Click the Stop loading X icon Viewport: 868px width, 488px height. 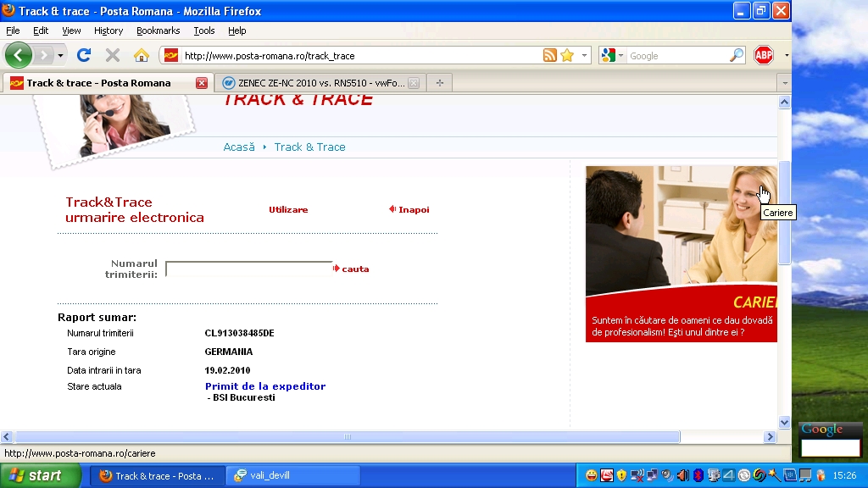(113, 55)
